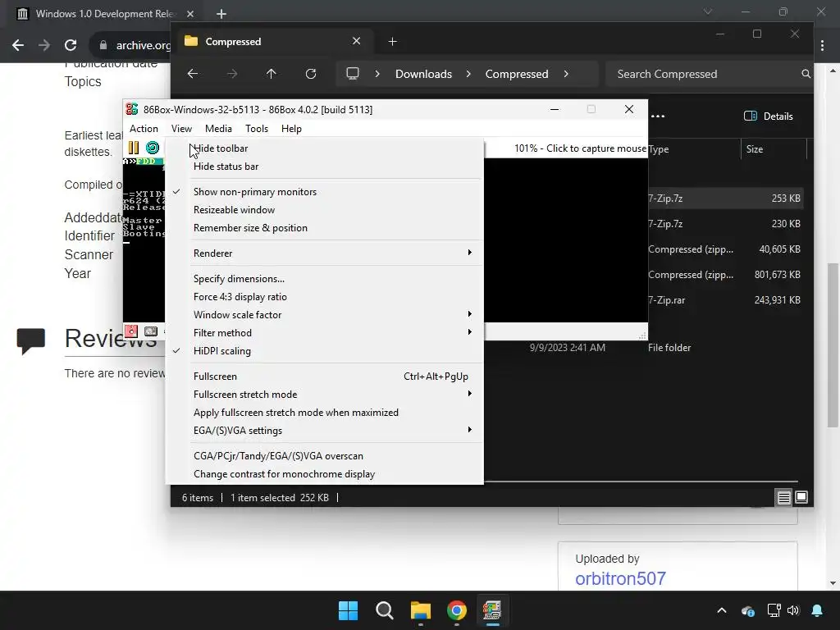The image size is (840, 630).
Task: Toggle CGA/PCjr/Tandy/EGA/(S)VGA overscan
Action: (324, 456)
